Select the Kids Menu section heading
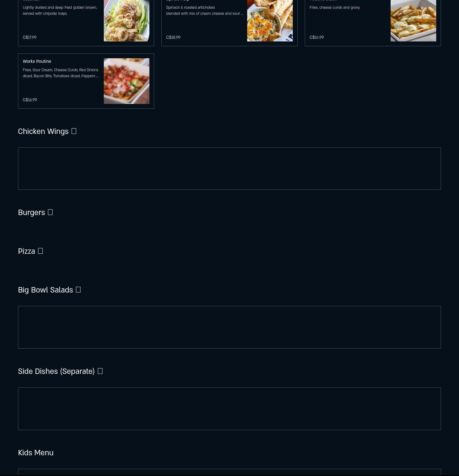 (36, 453)
